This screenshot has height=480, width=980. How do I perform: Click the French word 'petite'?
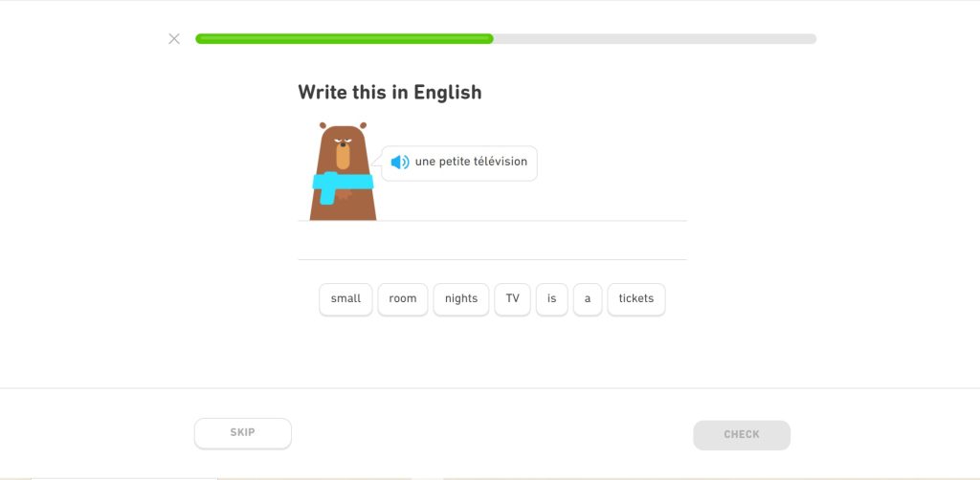[x=455, y=162]
